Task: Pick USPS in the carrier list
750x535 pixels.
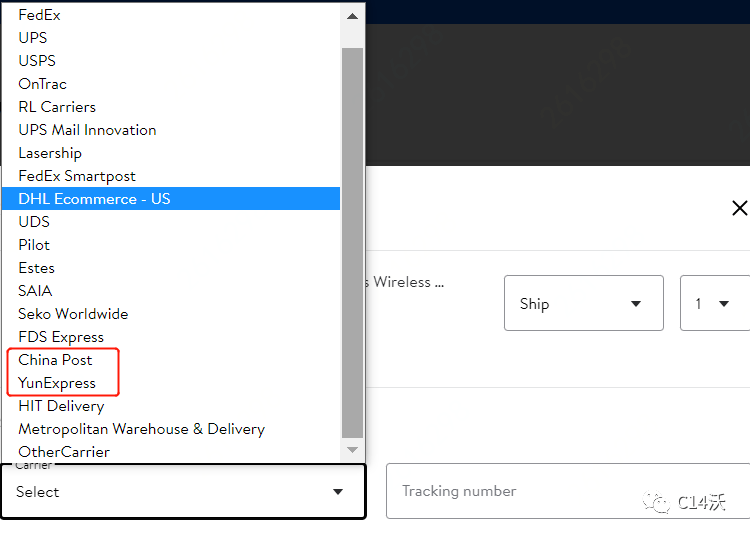Action: tap(36, 61)
